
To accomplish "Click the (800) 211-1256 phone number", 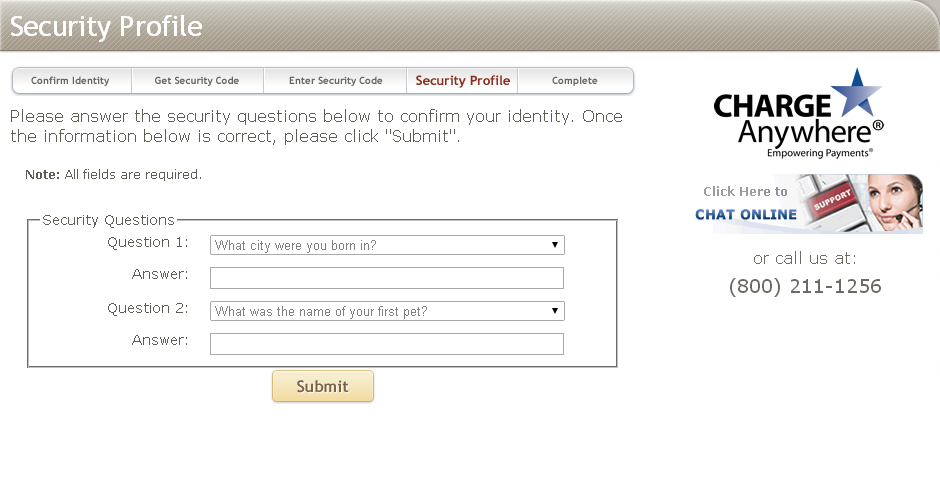I will (x=805, y=287).
